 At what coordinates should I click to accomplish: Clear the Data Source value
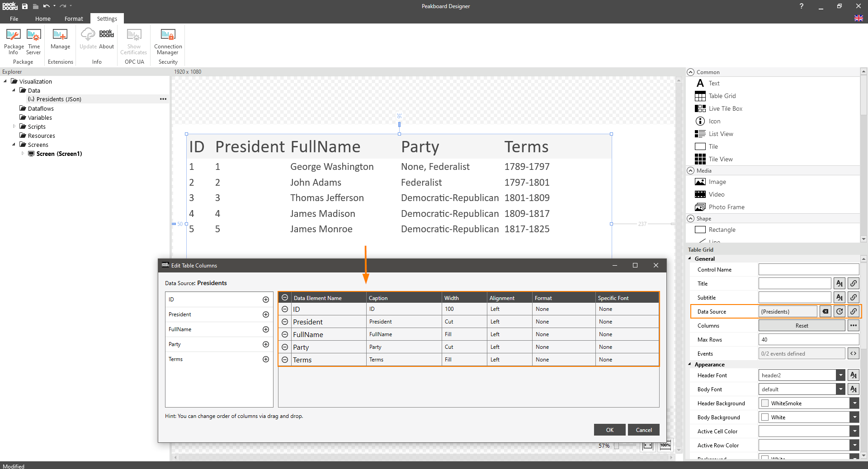(826, 311)
